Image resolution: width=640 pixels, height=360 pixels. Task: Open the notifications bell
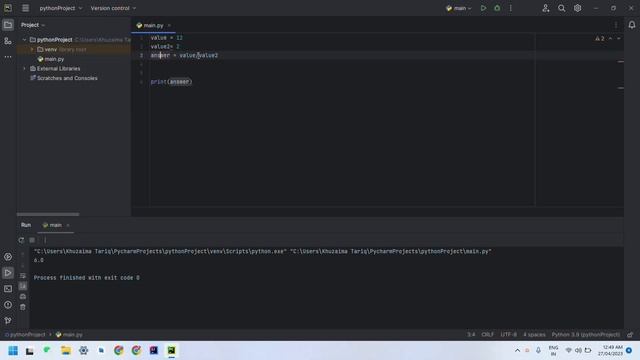pos(632,25)
